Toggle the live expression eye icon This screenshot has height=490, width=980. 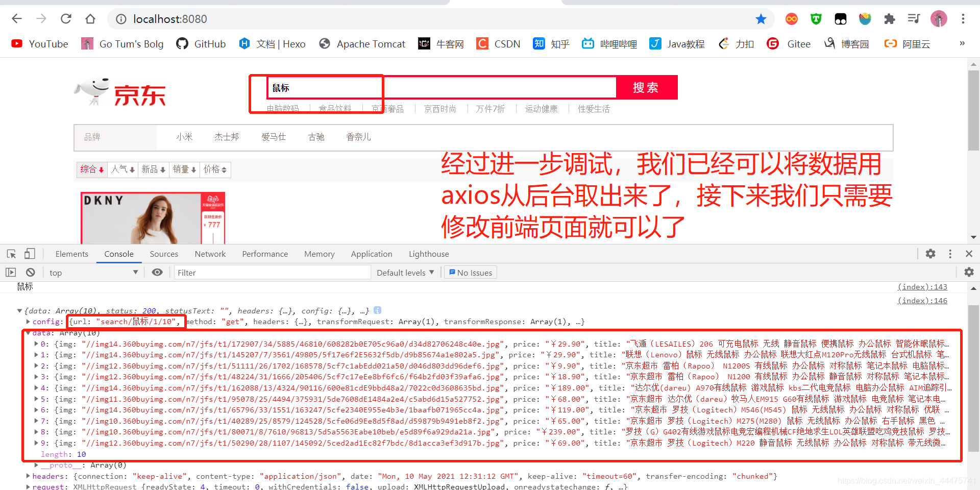click(x=157, y=272)
